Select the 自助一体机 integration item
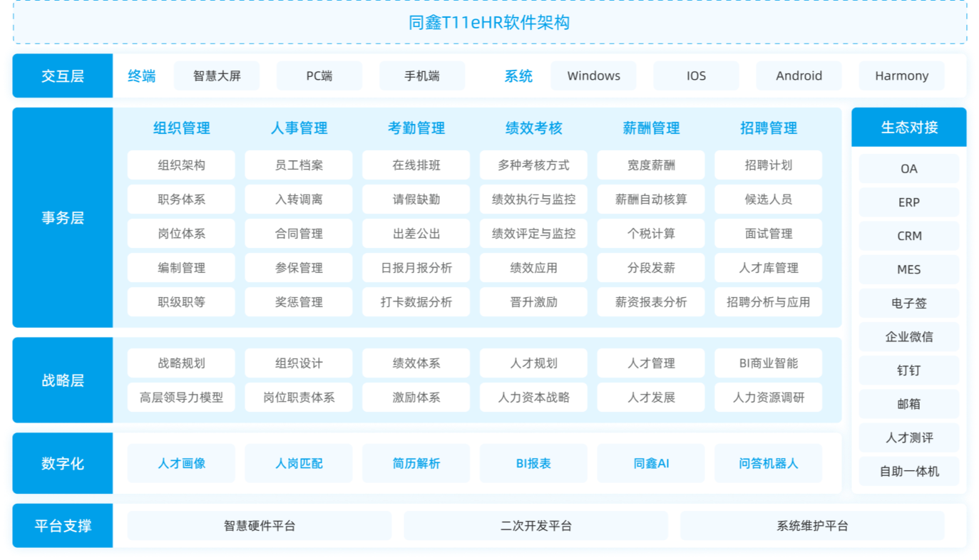The width and height of the screenshot is (979, 560). pyautogui.click(x=909, y=471)
